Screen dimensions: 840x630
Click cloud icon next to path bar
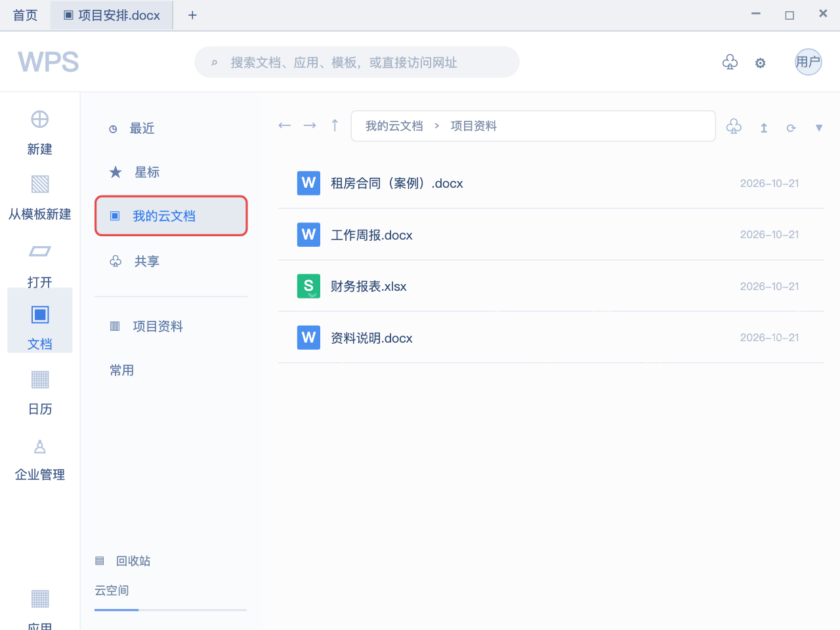[734, 127]
